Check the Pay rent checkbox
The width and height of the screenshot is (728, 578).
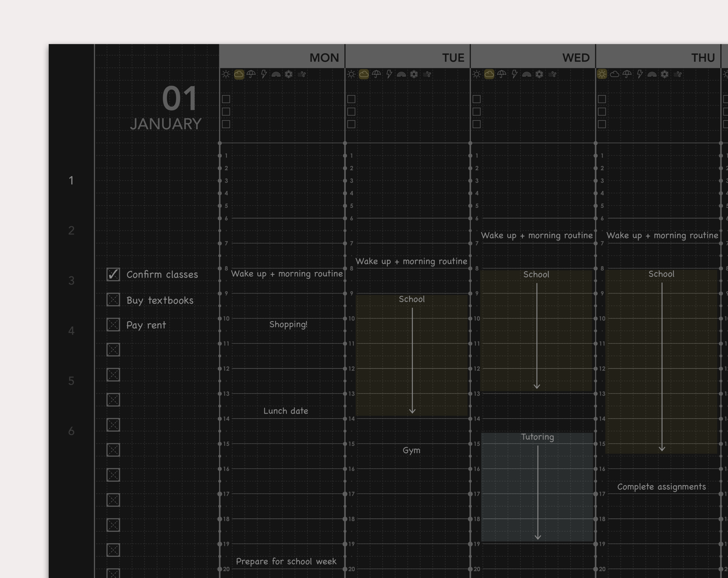coord(113,325)
